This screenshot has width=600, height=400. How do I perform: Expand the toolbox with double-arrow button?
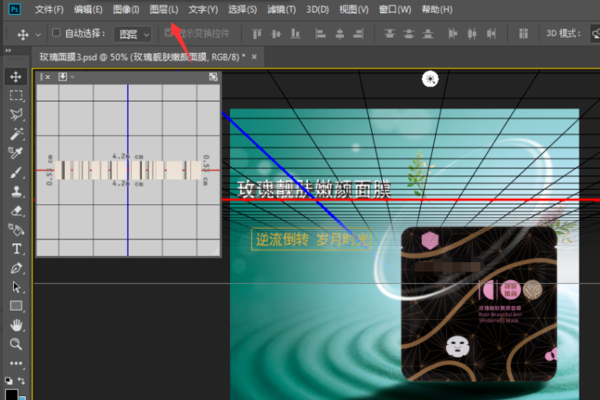coord(8,51)
